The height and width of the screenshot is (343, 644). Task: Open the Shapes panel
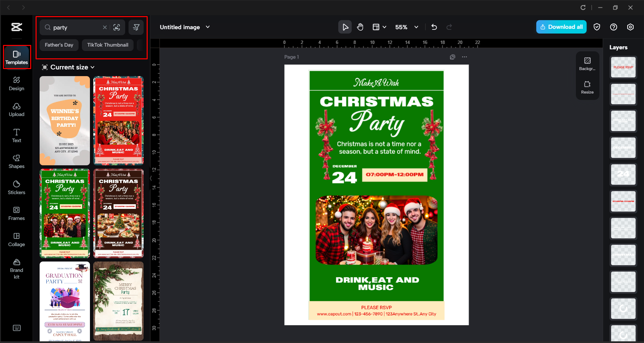16,162
